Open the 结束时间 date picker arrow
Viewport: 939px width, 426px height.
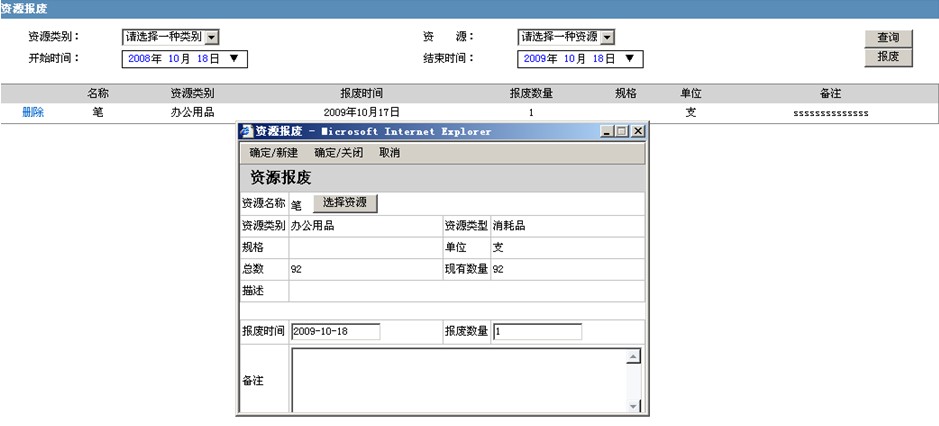630,59
